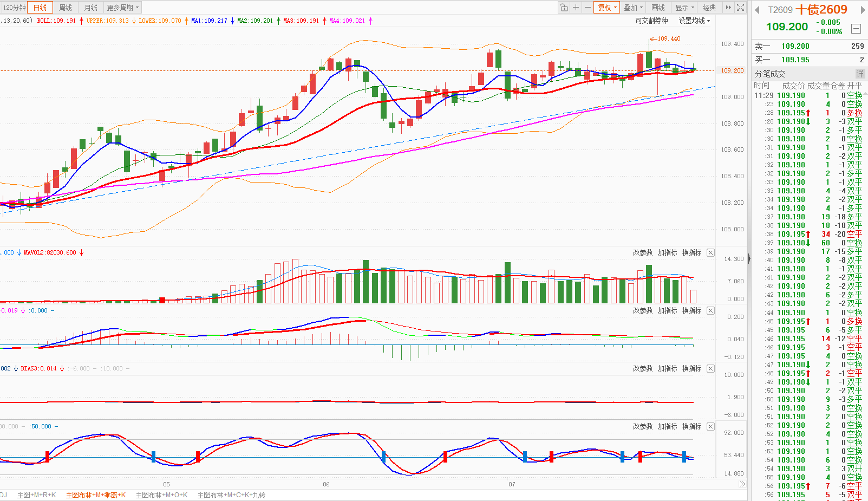Click the T2609 十债2609 contract title
Screen dimensions: 868x501
pos(807,10)
